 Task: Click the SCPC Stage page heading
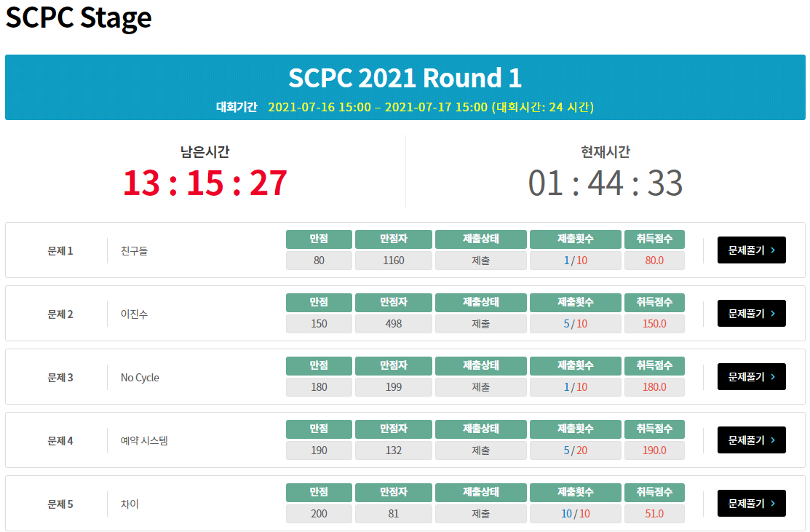[x=79, y=17]
